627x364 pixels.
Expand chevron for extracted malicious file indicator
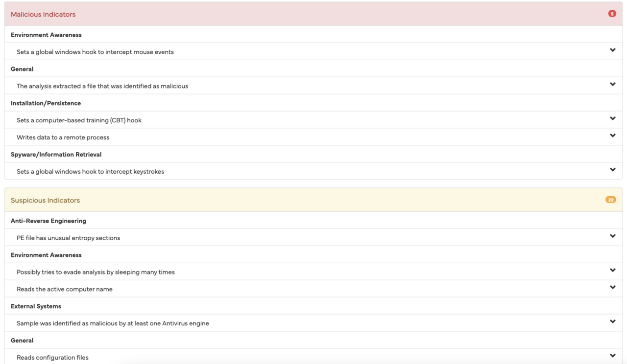612,85
